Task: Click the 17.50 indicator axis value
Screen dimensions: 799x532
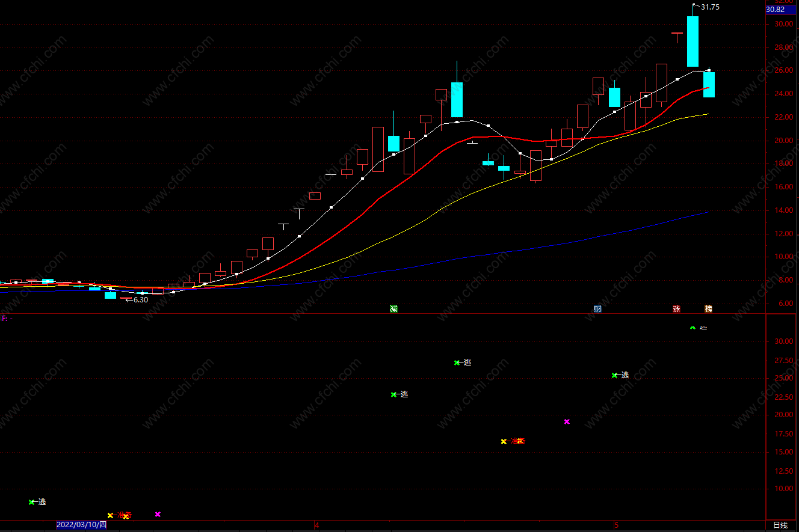Action: pos(783,434)
